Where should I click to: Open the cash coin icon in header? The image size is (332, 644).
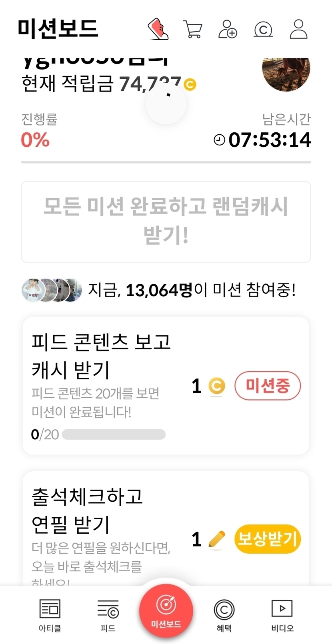(263, 29)
